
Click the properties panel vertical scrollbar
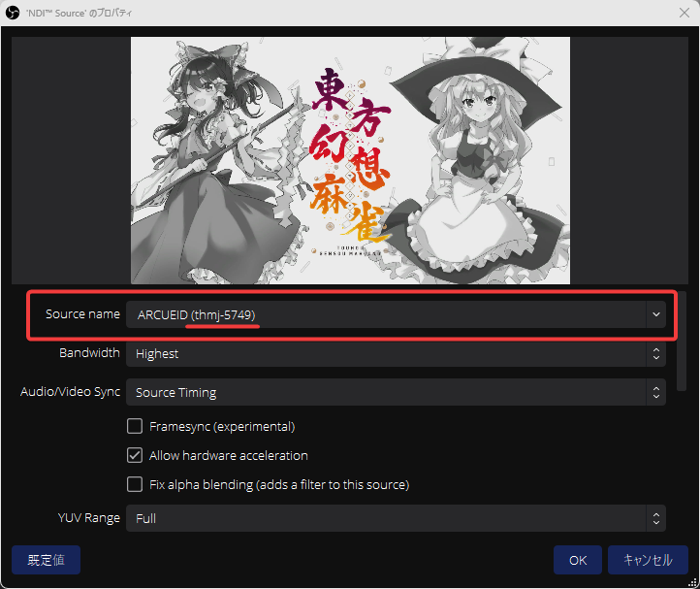[x=682, y=342]
